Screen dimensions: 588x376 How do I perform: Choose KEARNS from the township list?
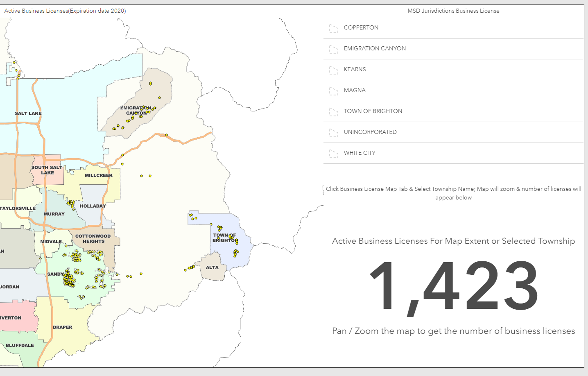[454, 70]
